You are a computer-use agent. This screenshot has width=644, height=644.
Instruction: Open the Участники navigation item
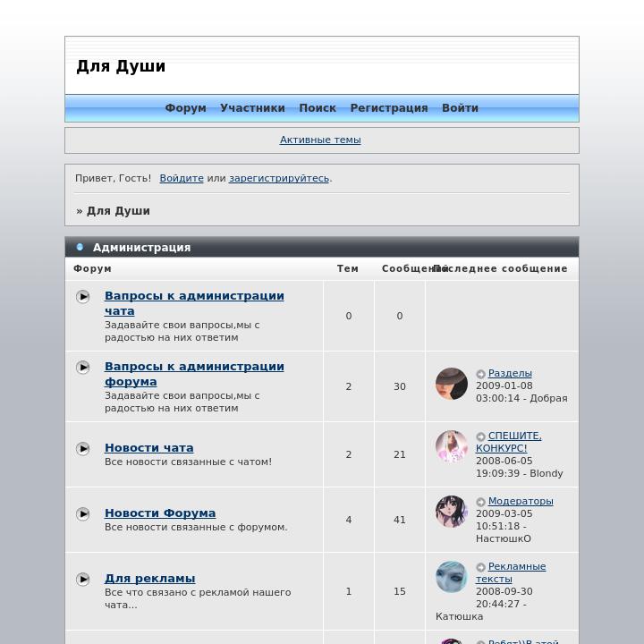coord(252,108)
